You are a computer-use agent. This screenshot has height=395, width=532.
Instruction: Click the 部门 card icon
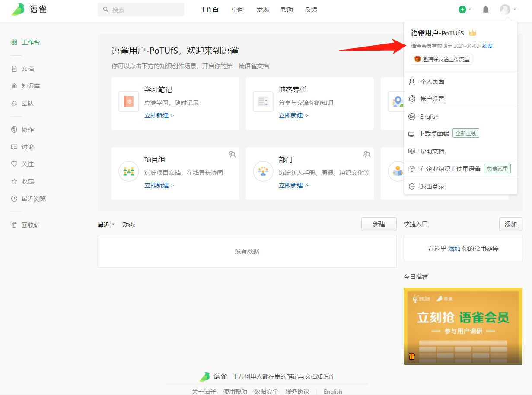(263, 171)
